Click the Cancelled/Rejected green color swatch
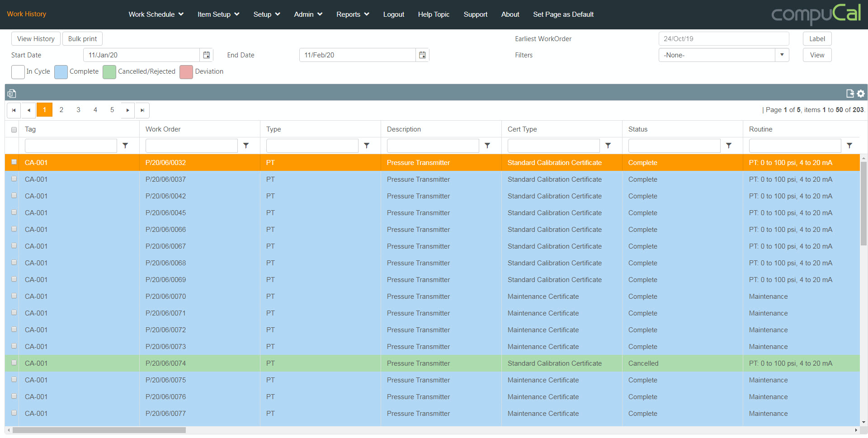The height and width of the screenshot is (438, 868). [x=109, y=72]
